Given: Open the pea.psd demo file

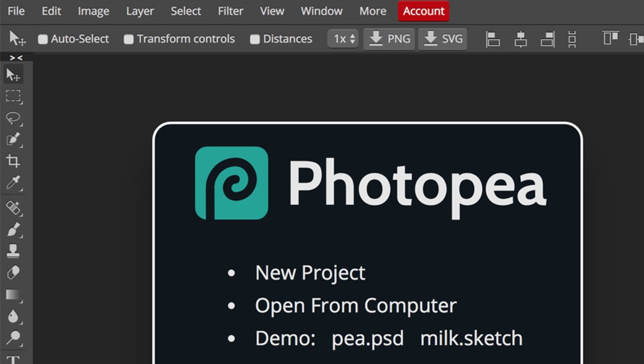Looking at the screenshot, I should click(368, 339).
